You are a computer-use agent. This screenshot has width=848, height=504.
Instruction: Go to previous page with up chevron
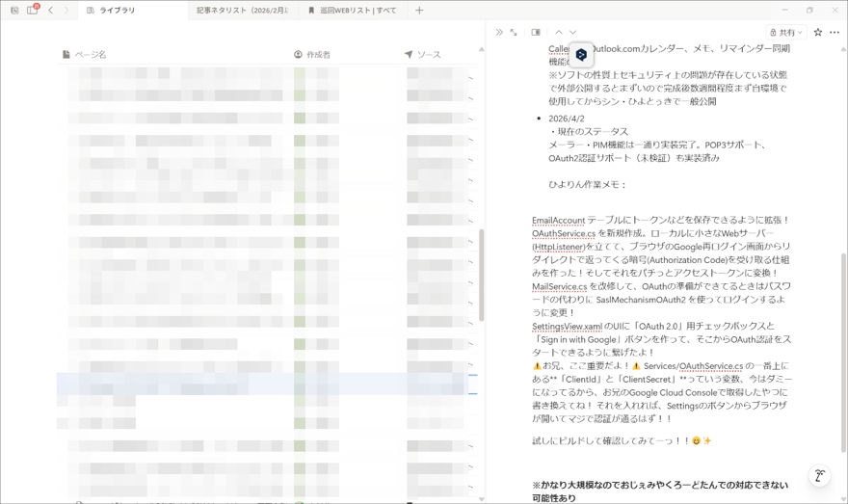[559, 33]
